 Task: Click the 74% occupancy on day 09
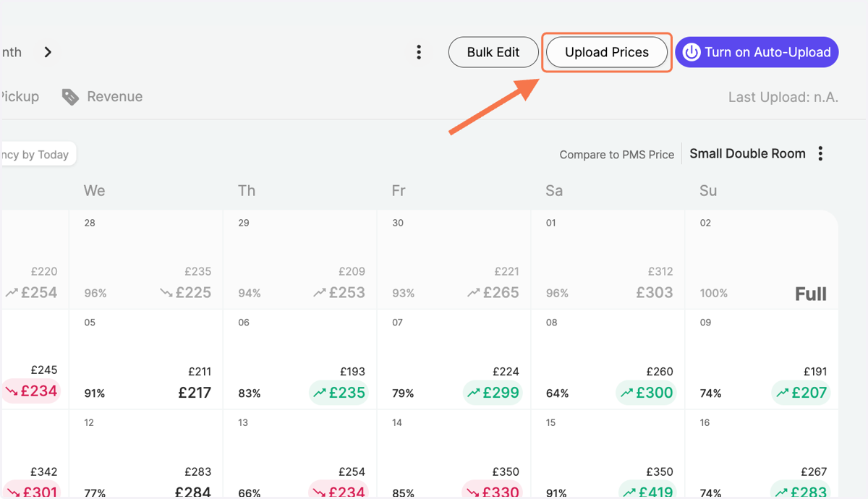[711, 393]
